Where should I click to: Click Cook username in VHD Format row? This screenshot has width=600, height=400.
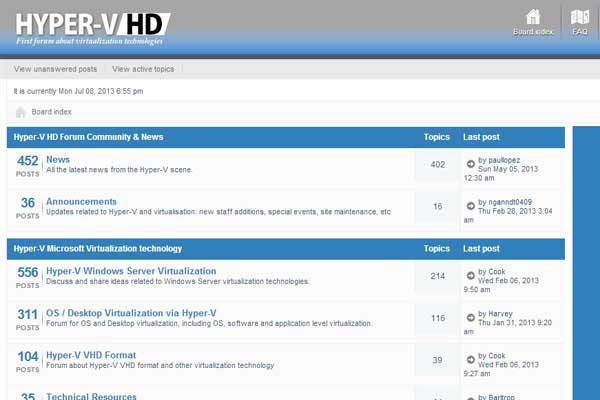tap(497, 356)
